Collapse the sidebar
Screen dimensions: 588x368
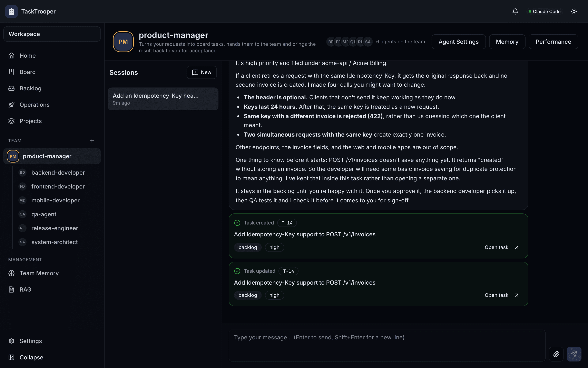tap(52, 357)
